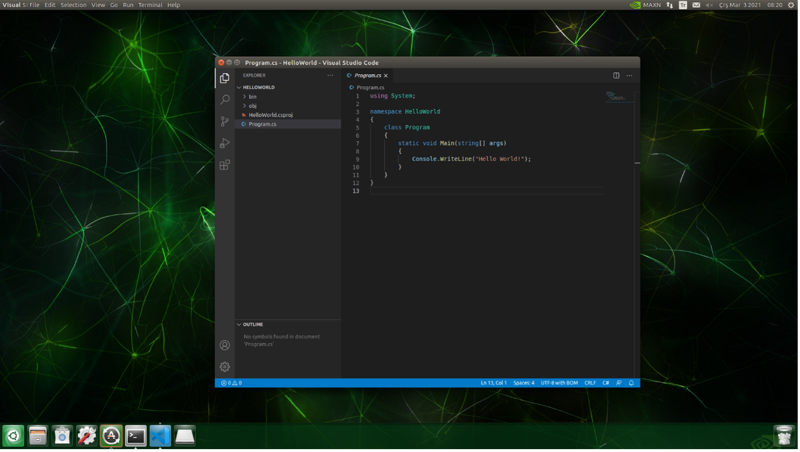
Task: Open the Go menu
Action: (x=114, y=5)
